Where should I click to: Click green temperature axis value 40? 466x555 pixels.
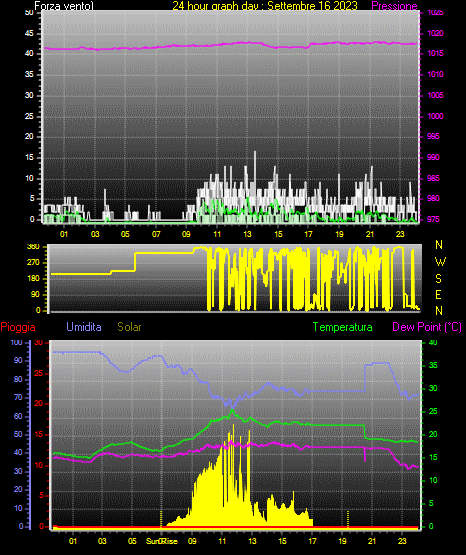[x=433, y=343]
